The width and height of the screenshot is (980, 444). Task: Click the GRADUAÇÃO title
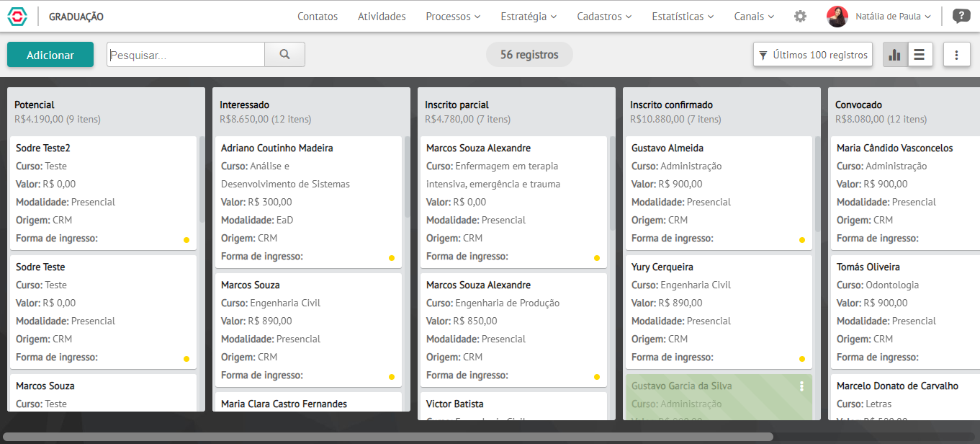[x=76, y=17]
